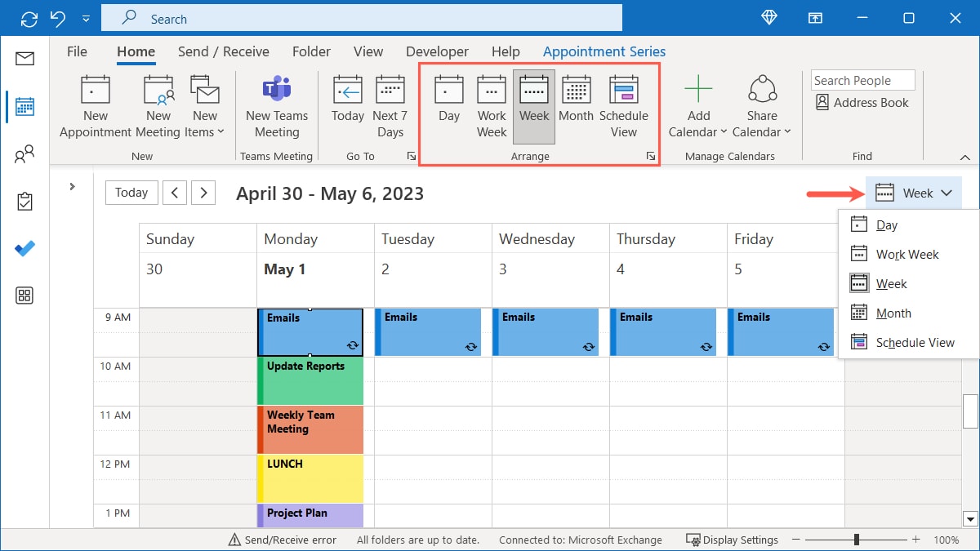This screenshot has width=980, height=551.
Task: Click the blue To Do checkmark icon
Action: [24, 248]
